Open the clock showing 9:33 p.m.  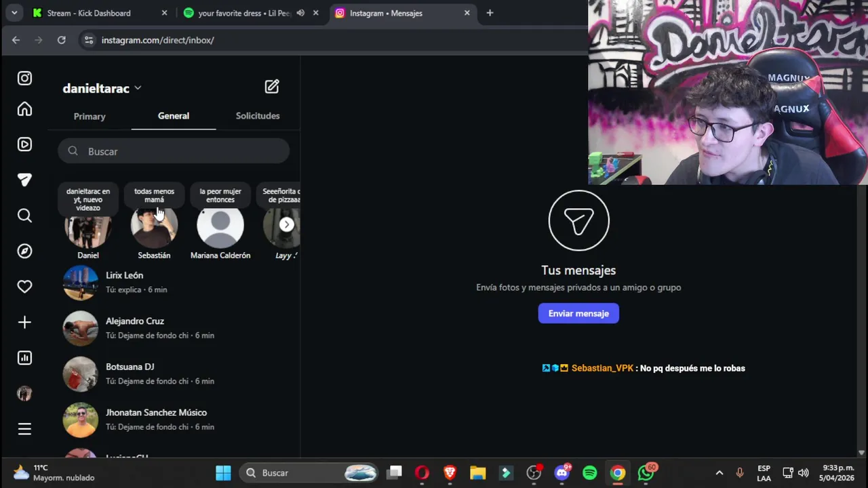coord(838,472)
